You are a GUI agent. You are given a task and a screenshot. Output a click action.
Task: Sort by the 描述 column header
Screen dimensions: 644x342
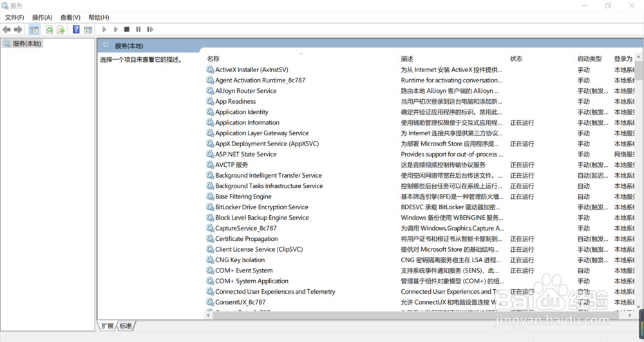[407, 59]
